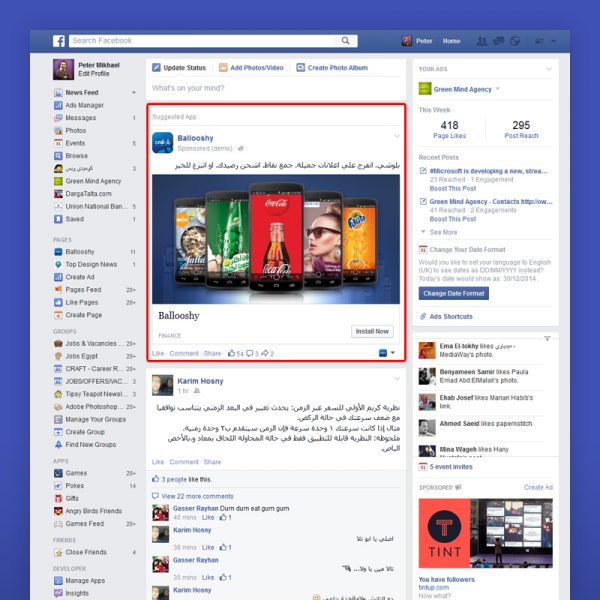Open Karim Hosny post options chevron
Image resolution: width=600 pixels, height=600 pixels.
[x=397, y=379]
